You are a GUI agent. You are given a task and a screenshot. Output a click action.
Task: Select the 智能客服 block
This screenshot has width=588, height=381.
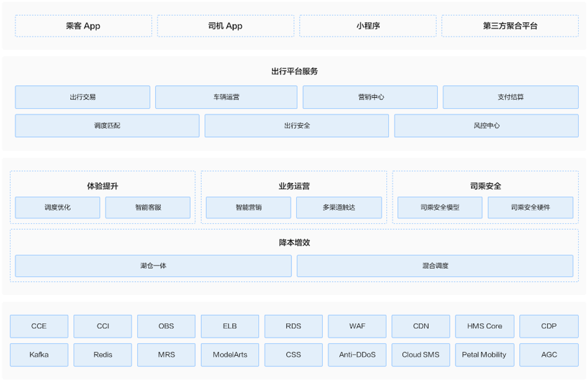148,208
